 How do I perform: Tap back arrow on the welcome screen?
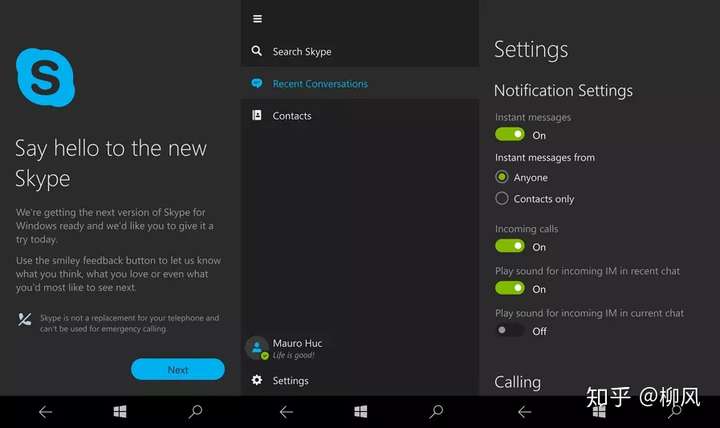45,412
